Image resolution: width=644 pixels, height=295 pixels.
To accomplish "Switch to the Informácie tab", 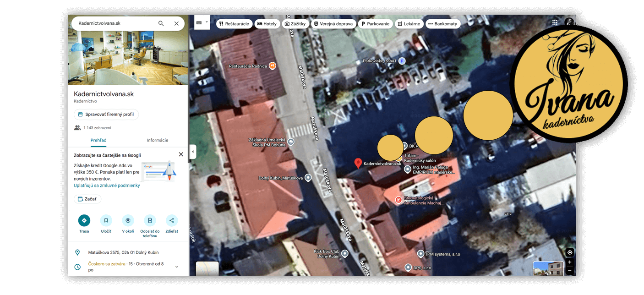I will (x=157, y=140).
